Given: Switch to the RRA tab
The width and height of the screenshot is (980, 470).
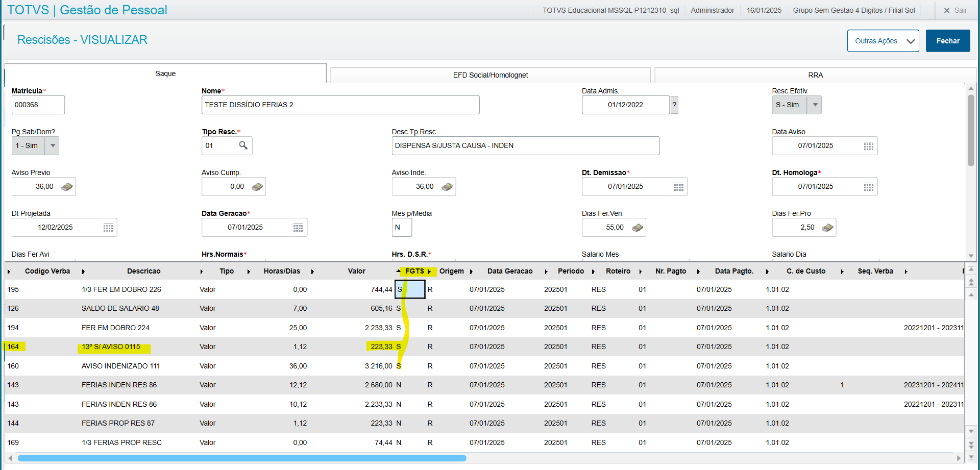Looking at the screenshot, I should [x=815, y=75].
